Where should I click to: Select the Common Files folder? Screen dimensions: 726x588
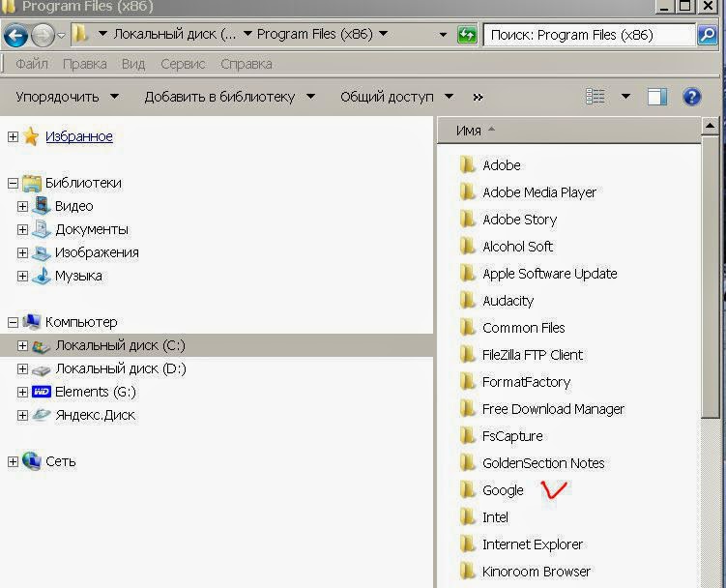click(x=524, y=328)
